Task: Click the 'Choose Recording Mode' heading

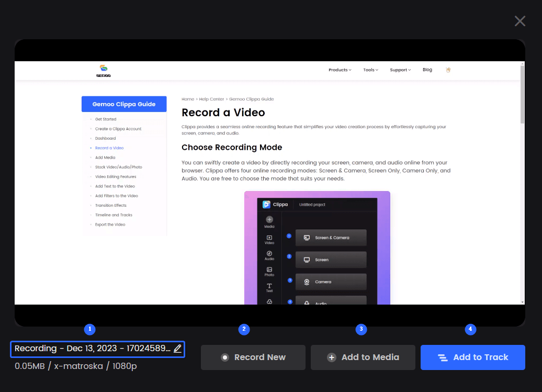Action: point(232,148)
